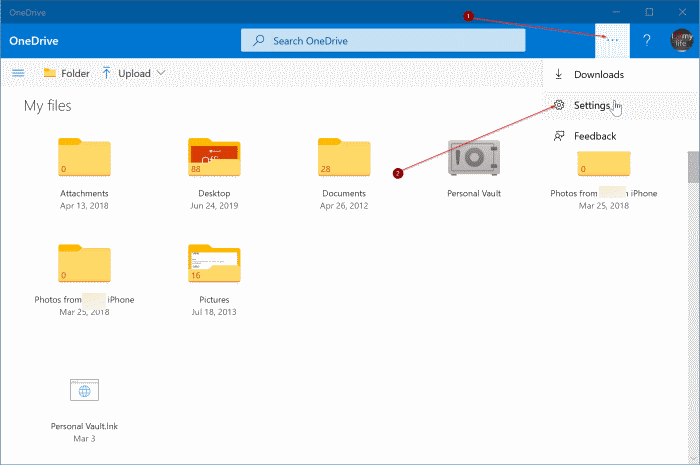Open the Personal Vault.lnk shortcut icon
The image size is (700, 465).
(x=84, y=390)
